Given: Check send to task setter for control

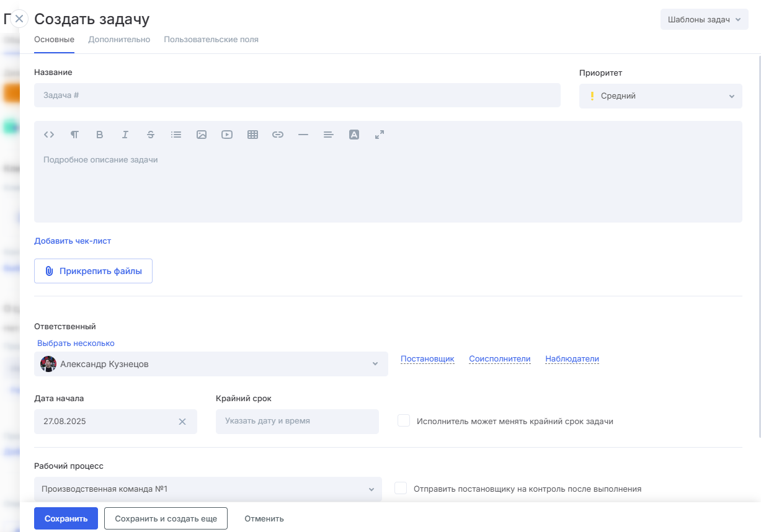Looking at the screenshot, I should point(401,489).
